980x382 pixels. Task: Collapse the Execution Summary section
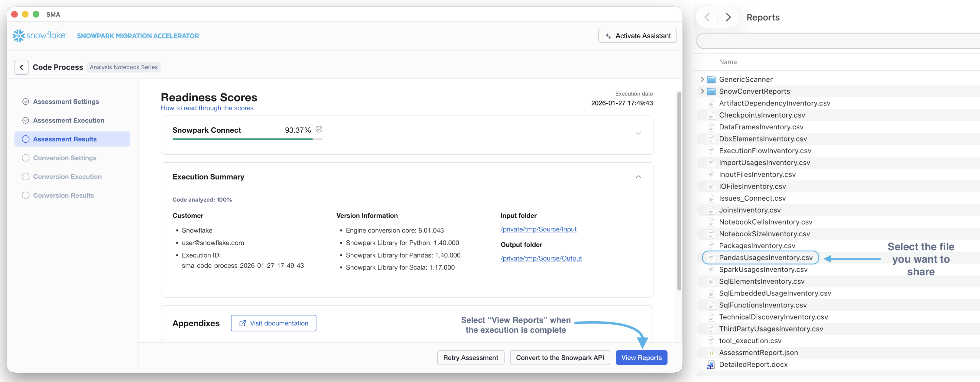tap(638, 177)
